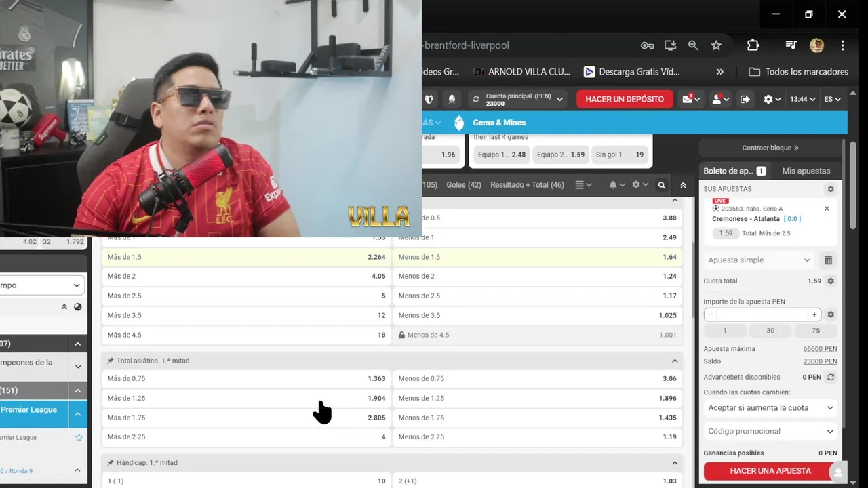868x488 pixels.
Task: Refresh the account balance icon
Action: (476, 99)
